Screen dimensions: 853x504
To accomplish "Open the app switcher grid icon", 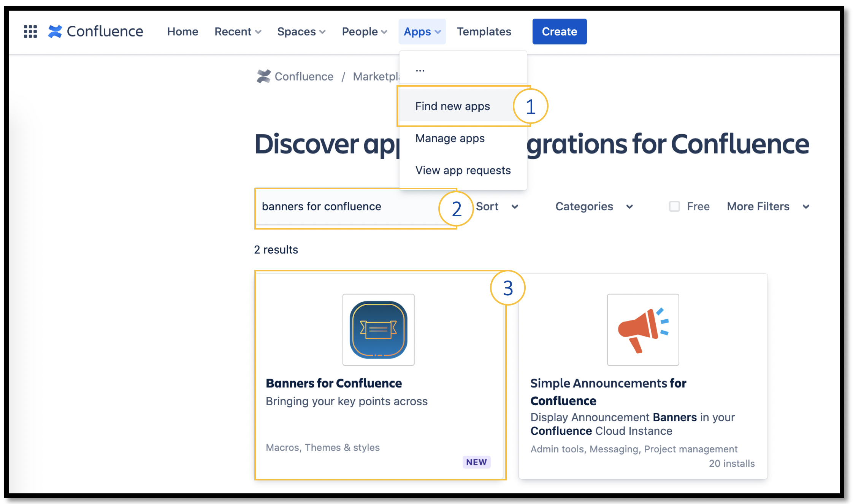I will 30,32.
